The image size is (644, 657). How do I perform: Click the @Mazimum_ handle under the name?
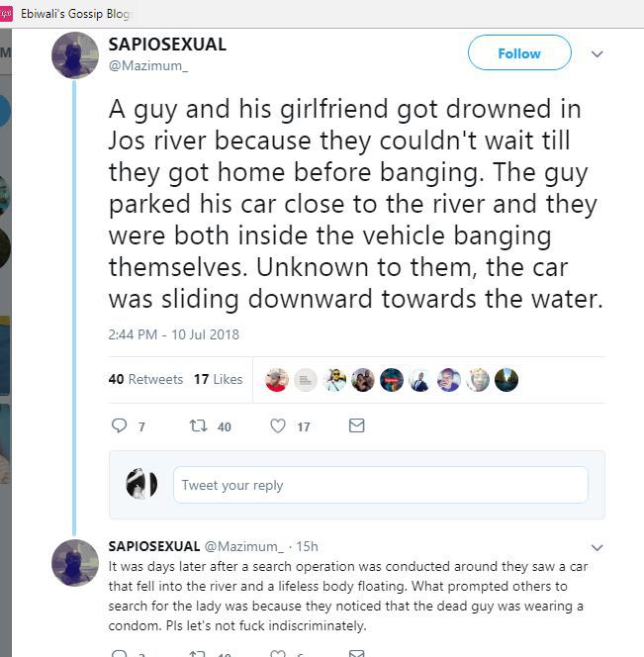click(x=147, y=65)
